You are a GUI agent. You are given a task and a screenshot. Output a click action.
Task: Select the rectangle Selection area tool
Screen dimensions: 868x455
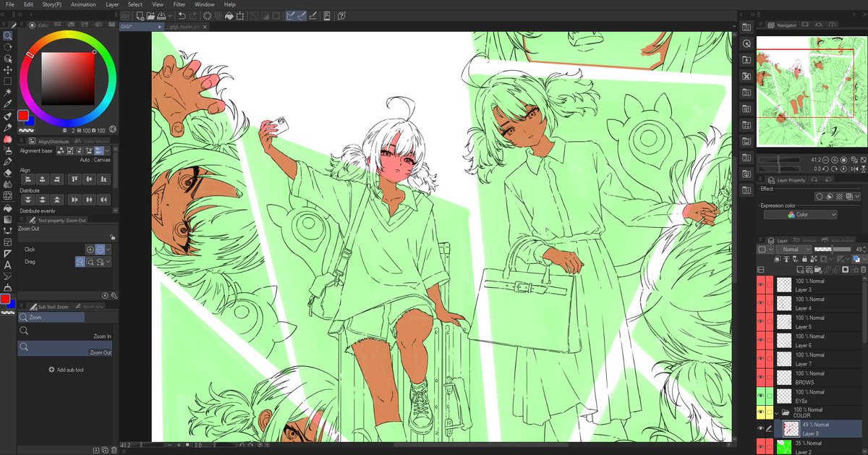click(x=7, y=81)
